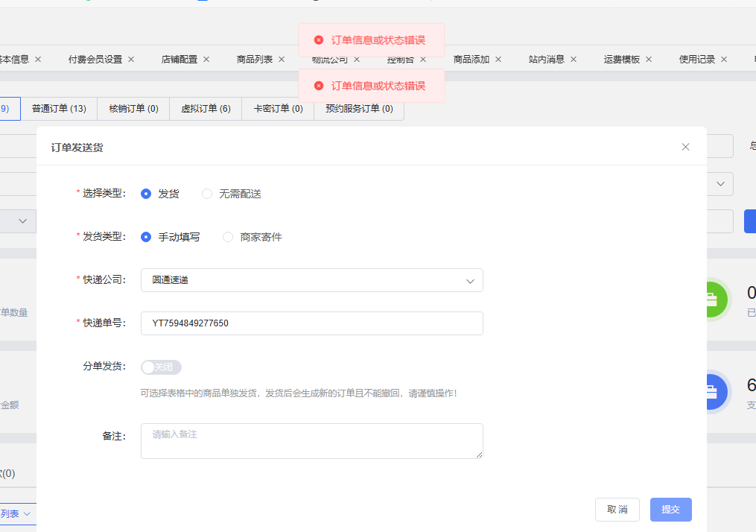Close the 商品添加 tab via its X icon
The image size is (756, 532).
click(498, 59)
